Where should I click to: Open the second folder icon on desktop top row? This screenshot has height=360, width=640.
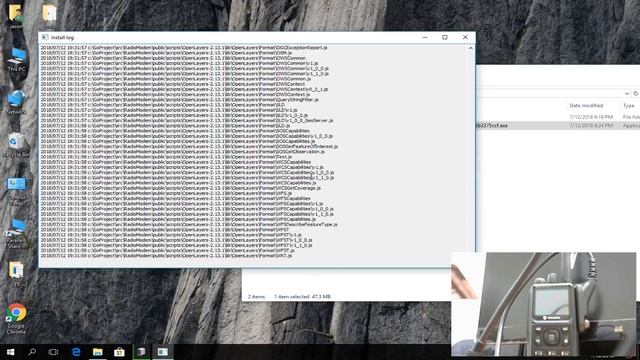[49, 16]
